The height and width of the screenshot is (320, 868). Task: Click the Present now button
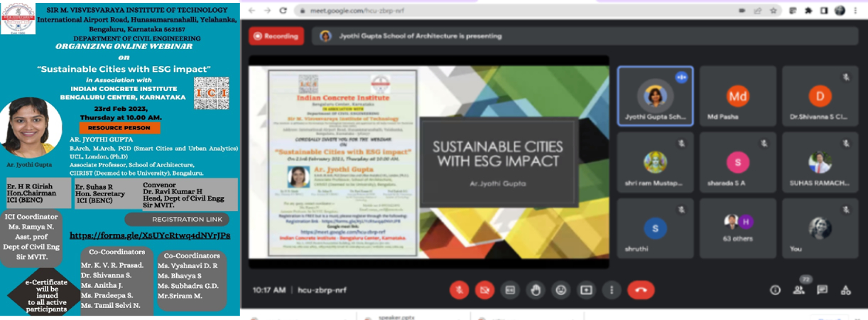pyautogui.click(x=586, y=289)
